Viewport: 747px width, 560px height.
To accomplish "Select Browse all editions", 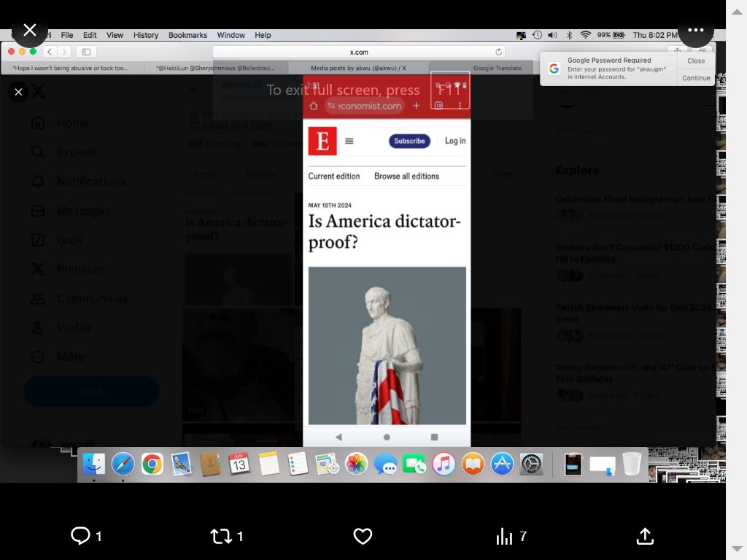I will coord(406,176).
